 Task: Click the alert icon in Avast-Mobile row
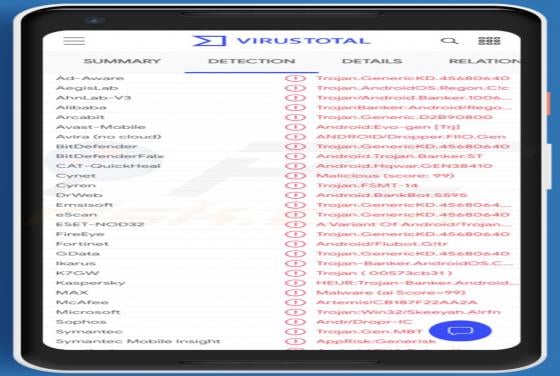click(295, 127)
